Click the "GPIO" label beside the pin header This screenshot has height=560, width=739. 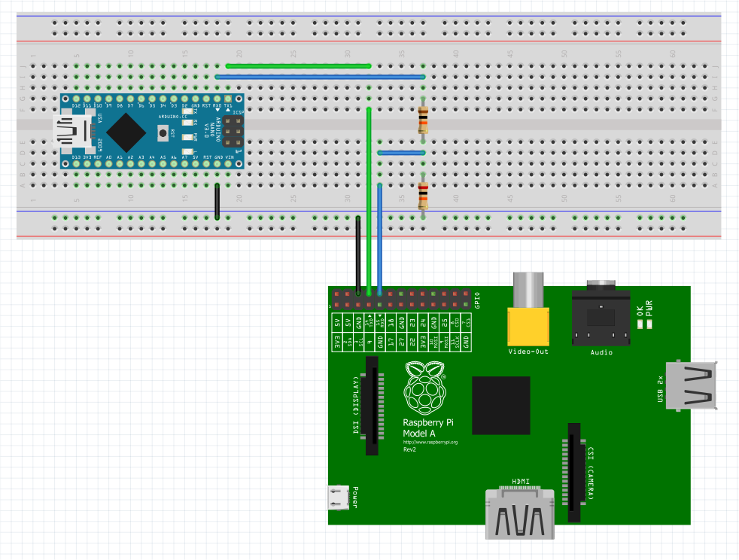477,300
